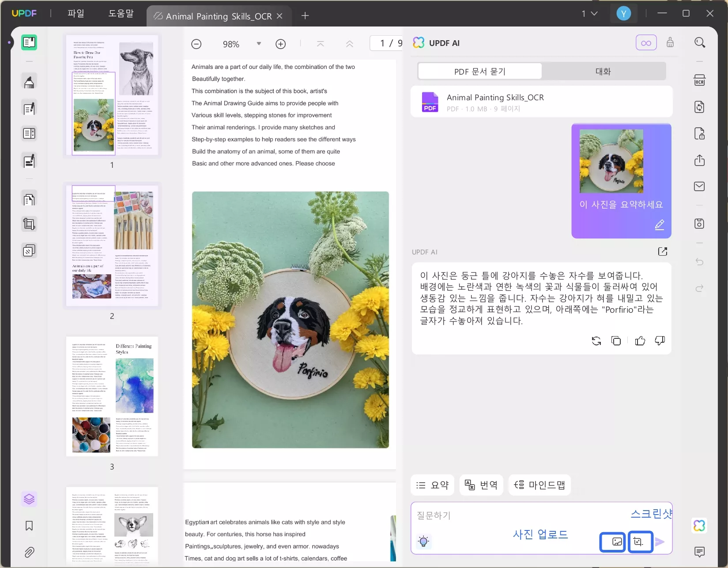The image size is (728, 568).
Task: Open the Protect PDF lock tool
Action: pos(700,133)
